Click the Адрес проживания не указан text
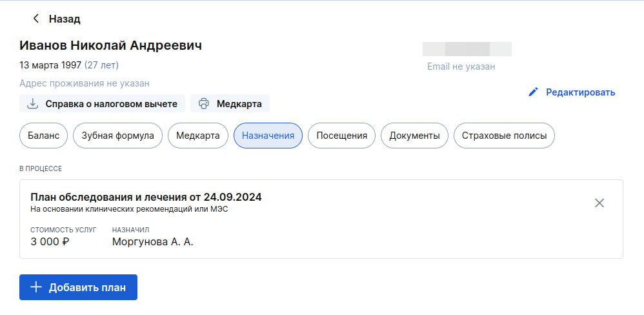 85,83
